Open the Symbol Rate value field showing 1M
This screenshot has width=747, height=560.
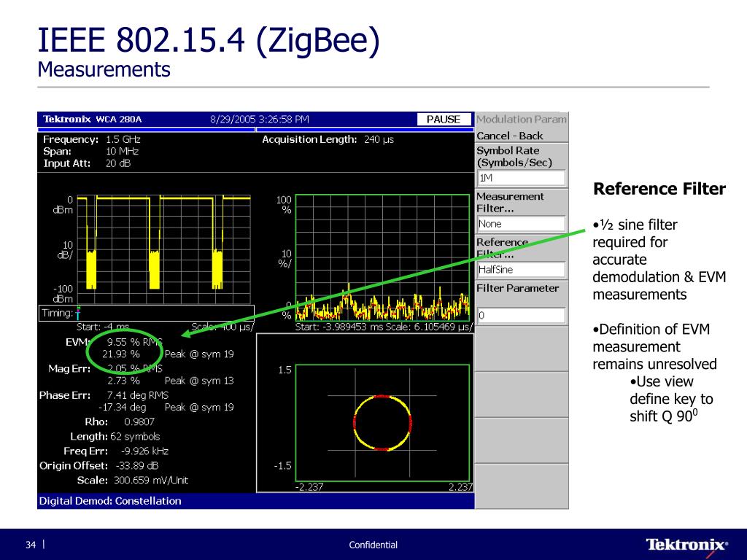tap(521, 178)
